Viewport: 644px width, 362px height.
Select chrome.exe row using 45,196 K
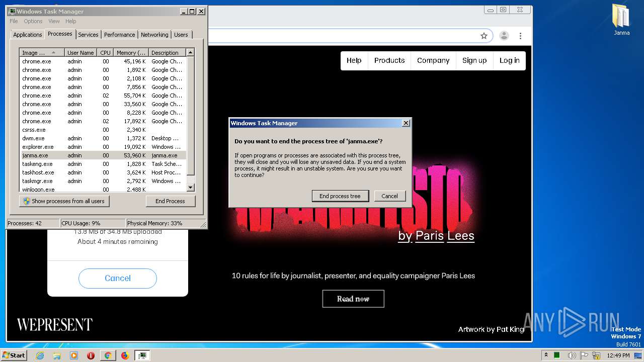pos(103,61)
